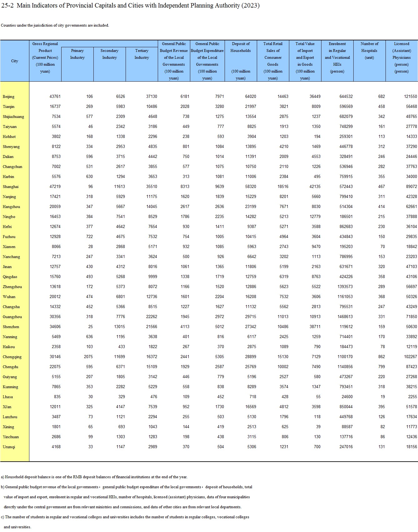Select the Primary Industry column header

77,54
